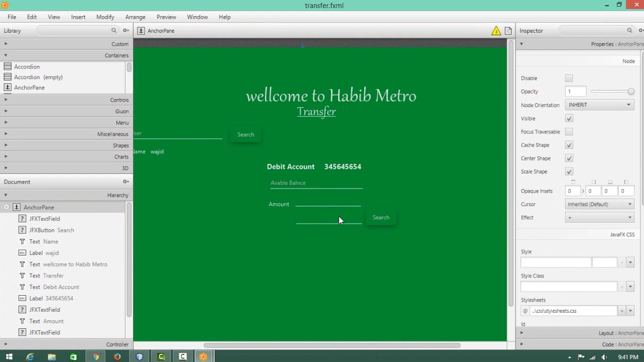Click the Inspector search magnifier icon
The image size is (644, 362).
click(x=629, y=31)
